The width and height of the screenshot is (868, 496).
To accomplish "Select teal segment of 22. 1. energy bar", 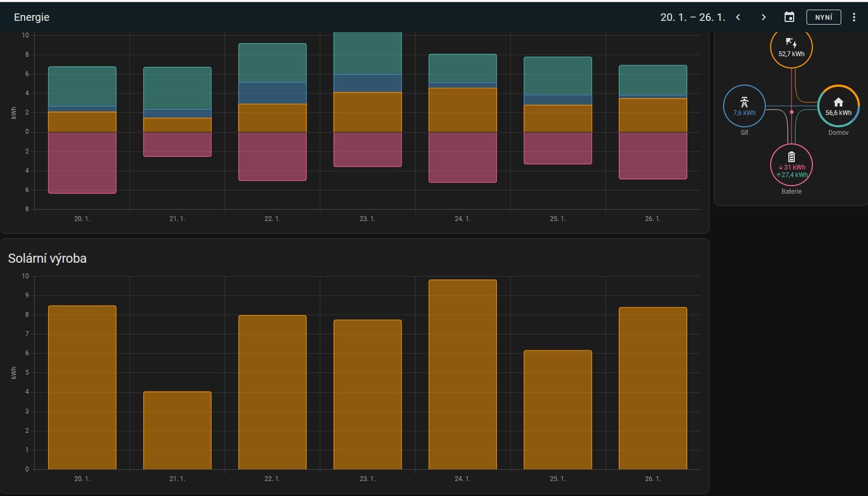I will click(x=272, y=63).
